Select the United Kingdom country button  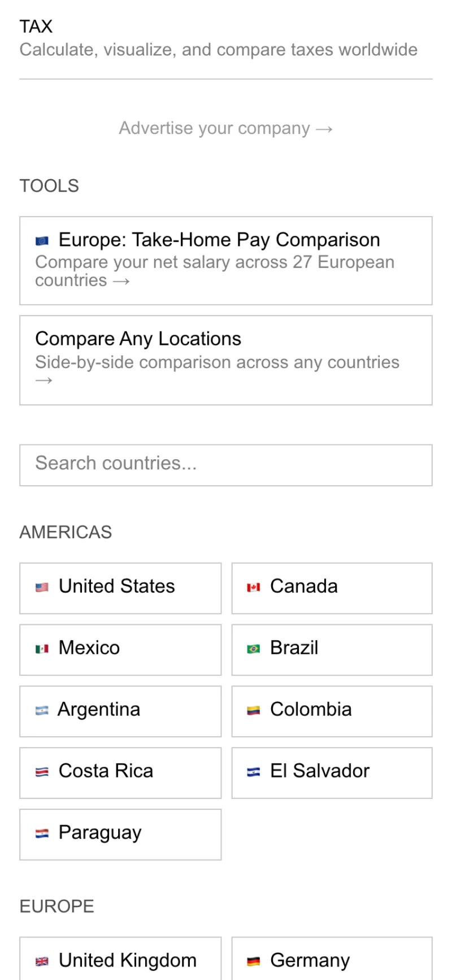click(x=120, y=959)
